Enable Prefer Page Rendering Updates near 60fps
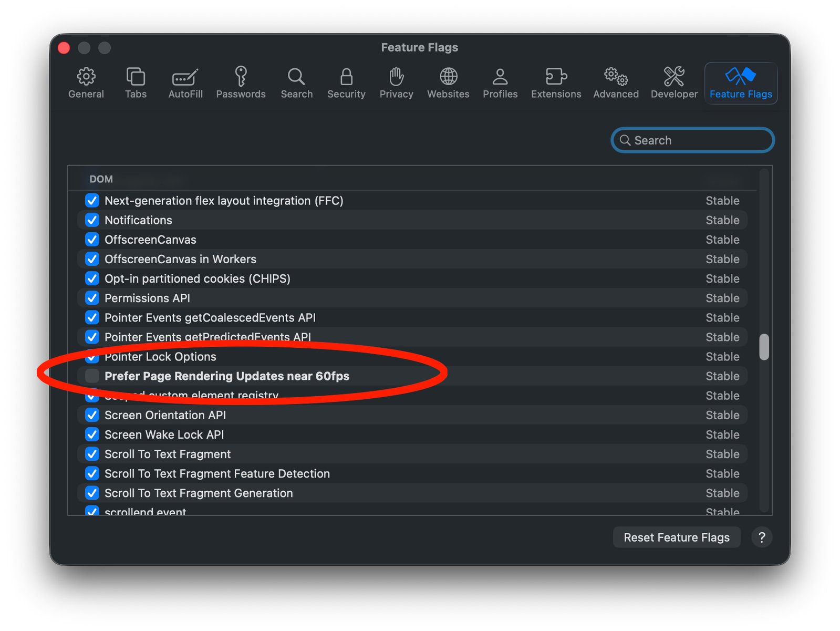Viewport: 840px width, 631px height. click(92, 376)
